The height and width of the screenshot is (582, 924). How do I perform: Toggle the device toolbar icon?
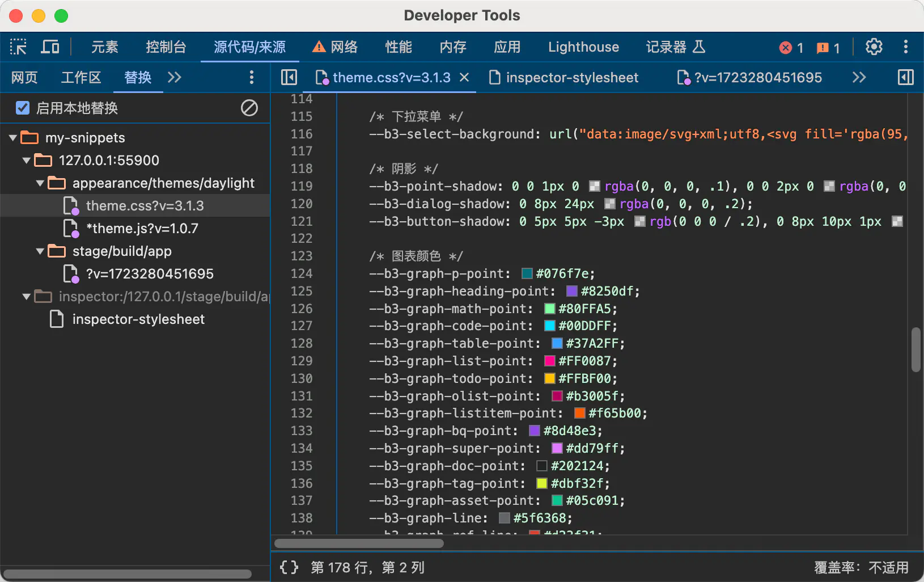coord(50,47)
